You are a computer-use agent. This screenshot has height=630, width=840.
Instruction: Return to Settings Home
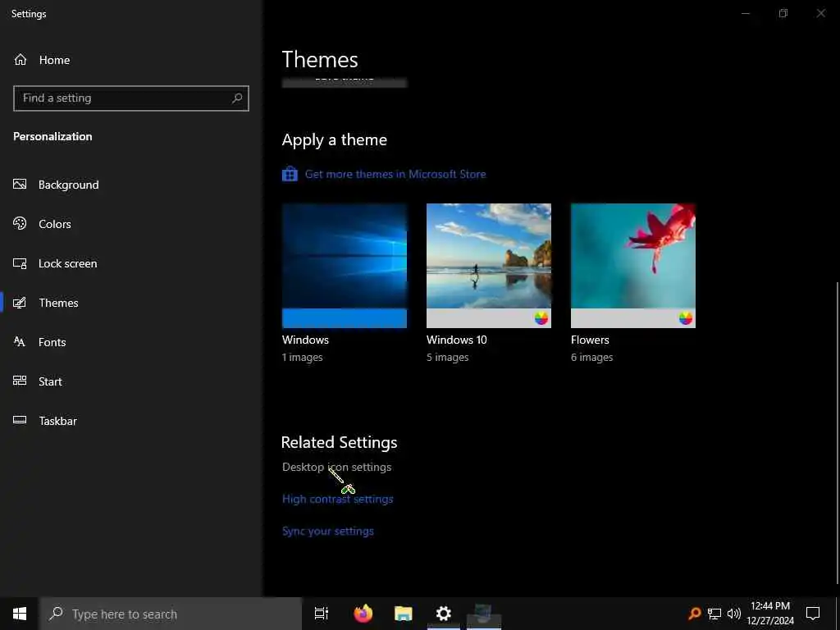[x=54, y=60]
